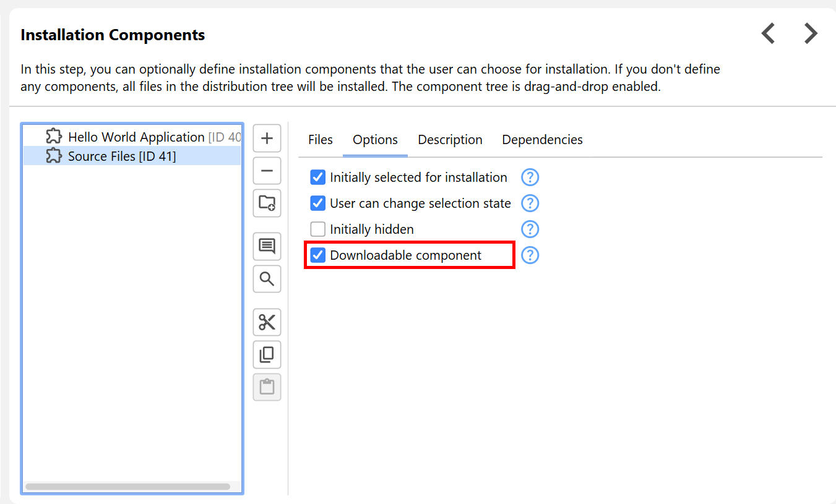Click the remove component minus icon
The image size is (836, 504).
(267, 170)
